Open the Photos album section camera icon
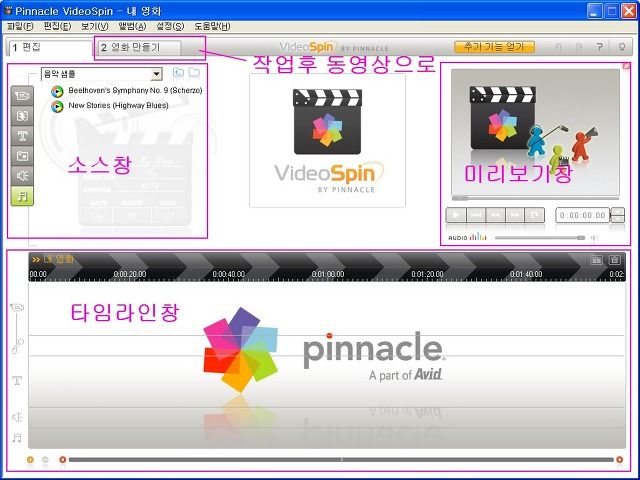 [22, 156]
